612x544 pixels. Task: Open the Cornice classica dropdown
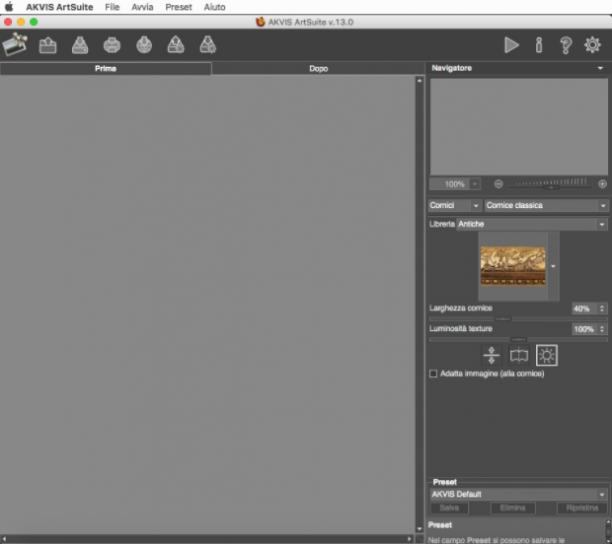pos(546,205)
